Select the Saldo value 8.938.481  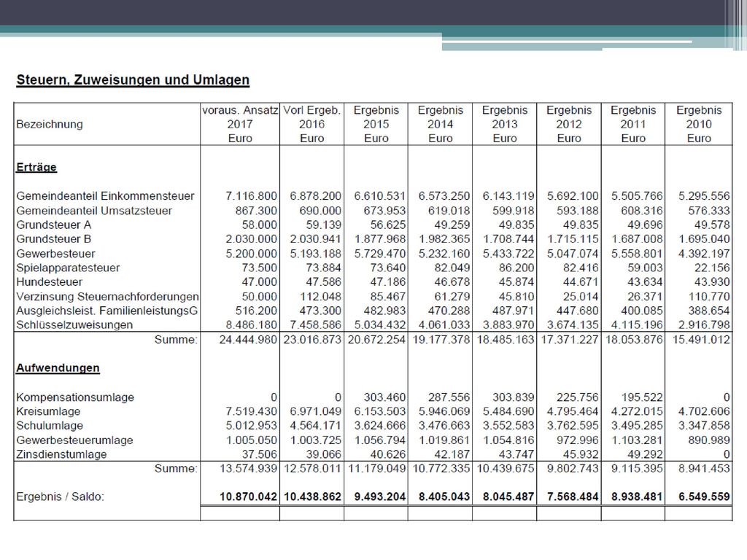pyautogui.click(x=637, y=497)
